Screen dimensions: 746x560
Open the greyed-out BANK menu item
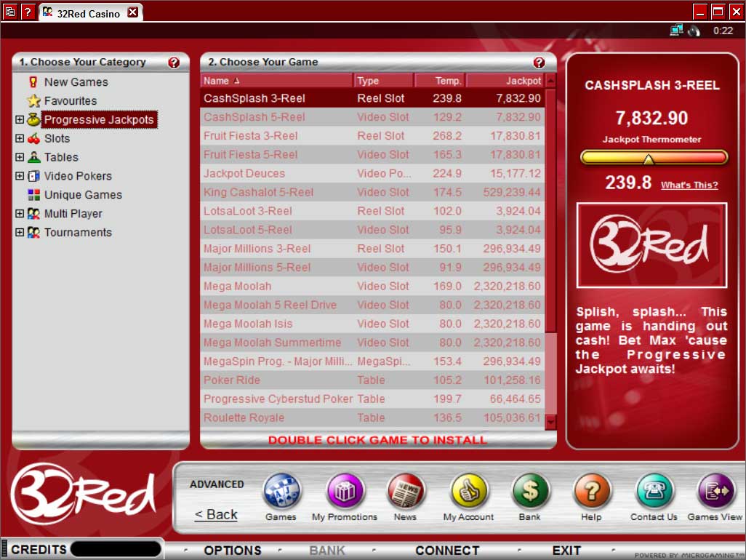[327, 551]
